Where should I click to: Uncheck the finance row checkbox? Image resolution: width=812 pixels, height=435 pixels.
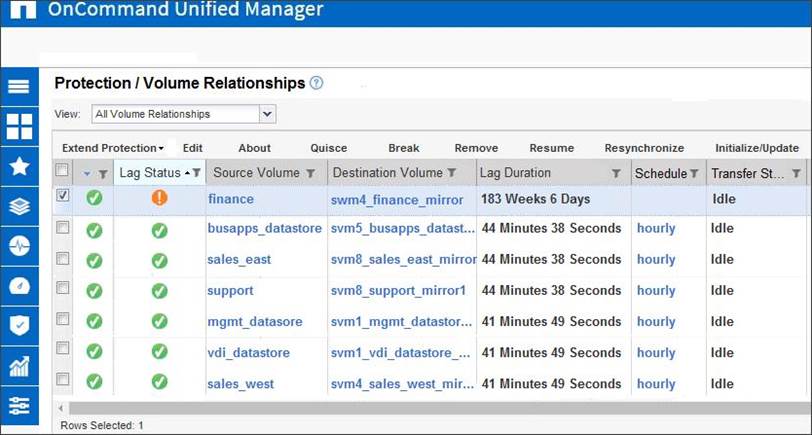[63, 197]
